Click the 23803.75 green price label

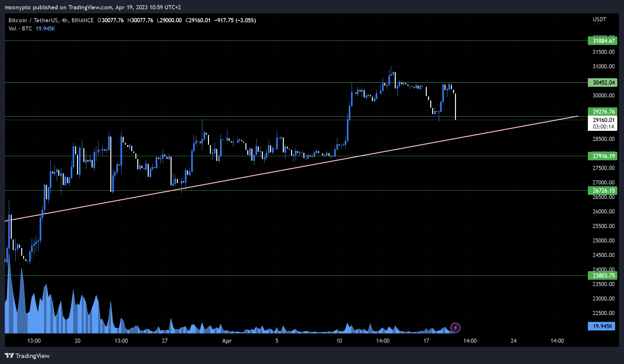tap(602, 275)
